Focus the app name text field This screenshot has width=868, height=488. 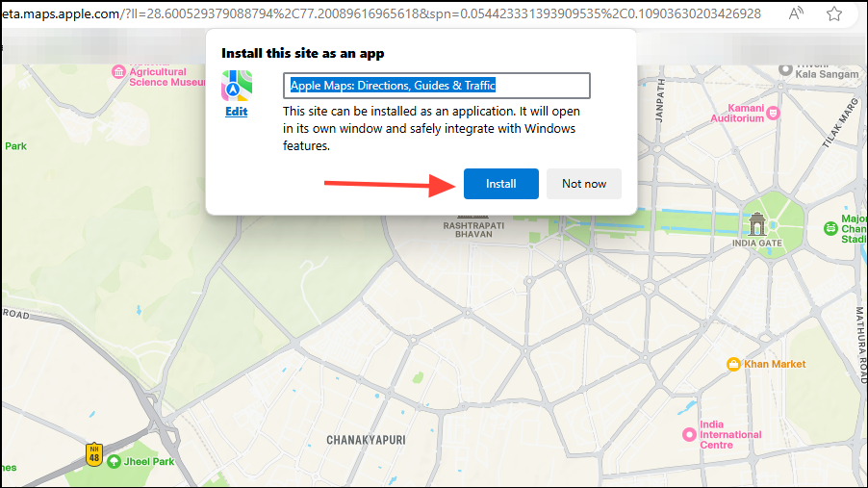[437, 86]
